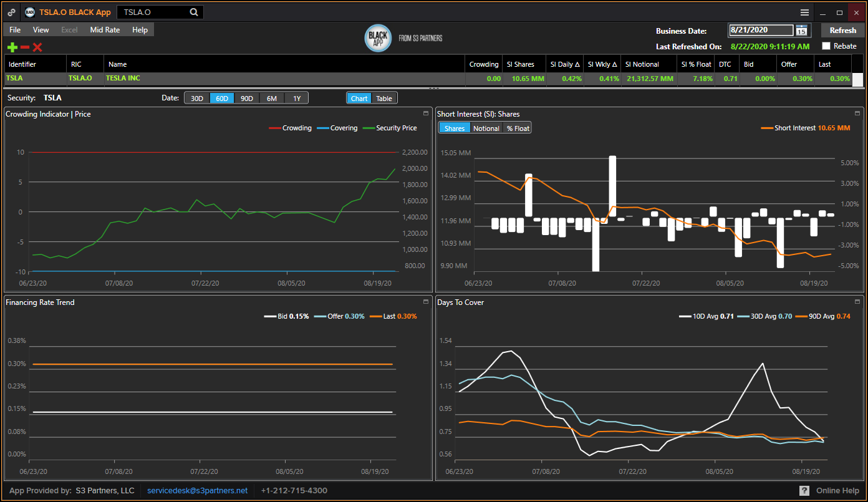Viewport: 868px width, 502px height.
Task: Sort by SI Daily Δ column header
Action: point(565,64)
